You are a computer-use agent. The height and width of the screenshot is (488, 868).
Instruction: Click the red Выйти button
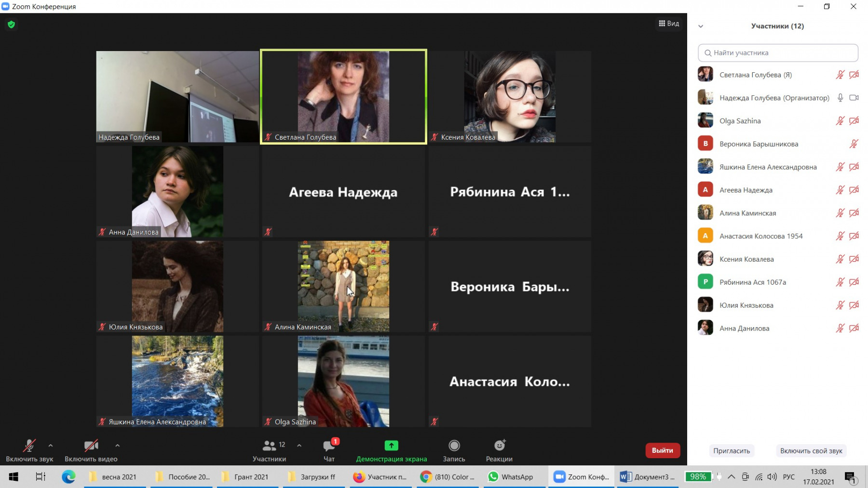point(662,450)
